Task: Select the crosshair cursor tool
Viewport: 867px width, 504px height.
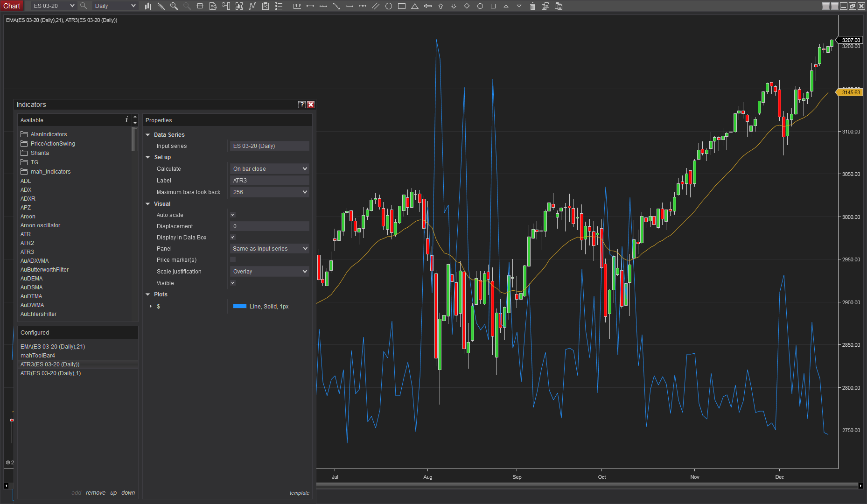Action: click(x=200, y=6)
